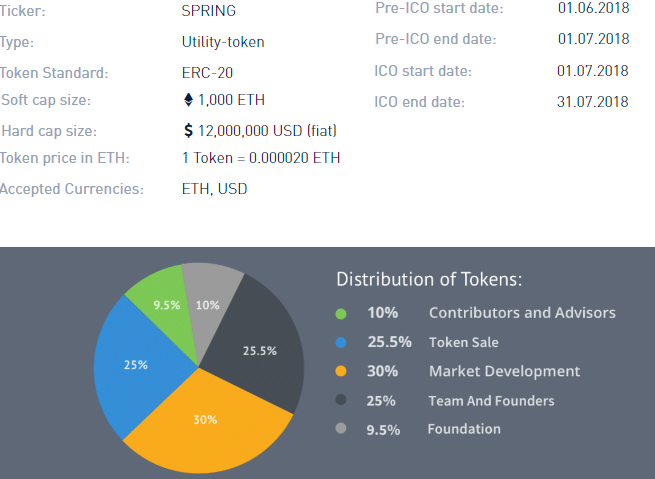The width and height of the screenshot is (655, 479).
Task: Click the ICO end date 31.07.2018
Action: (592, 102)
